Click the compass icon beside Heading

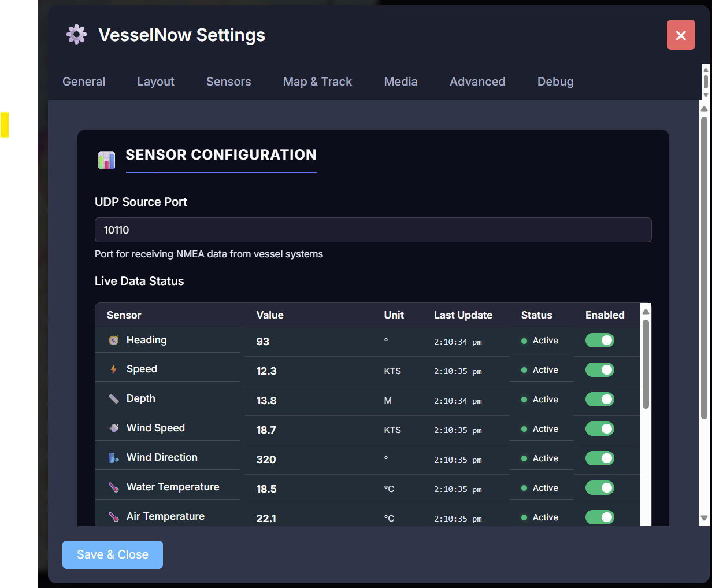[x=113, y=340]
